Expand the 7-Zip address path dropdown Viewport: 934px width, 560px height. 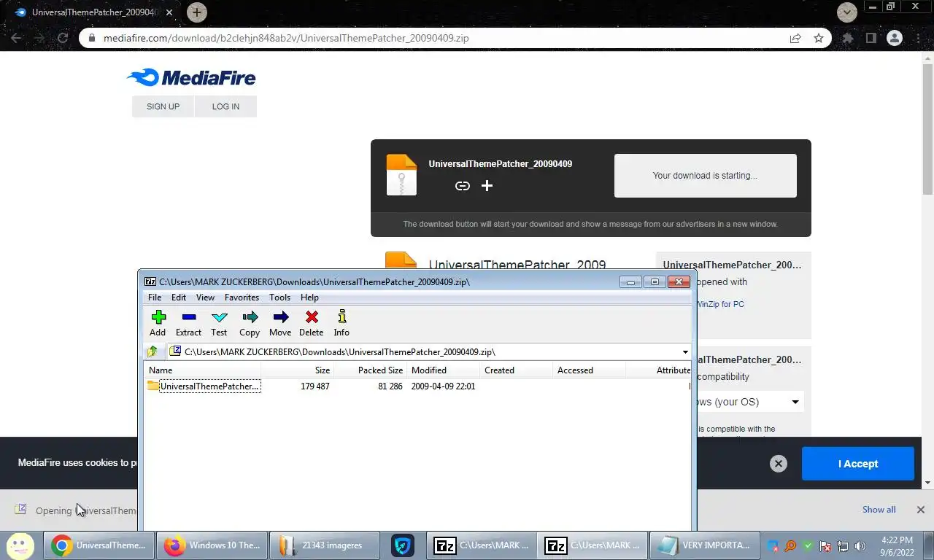tap(685, 352)
